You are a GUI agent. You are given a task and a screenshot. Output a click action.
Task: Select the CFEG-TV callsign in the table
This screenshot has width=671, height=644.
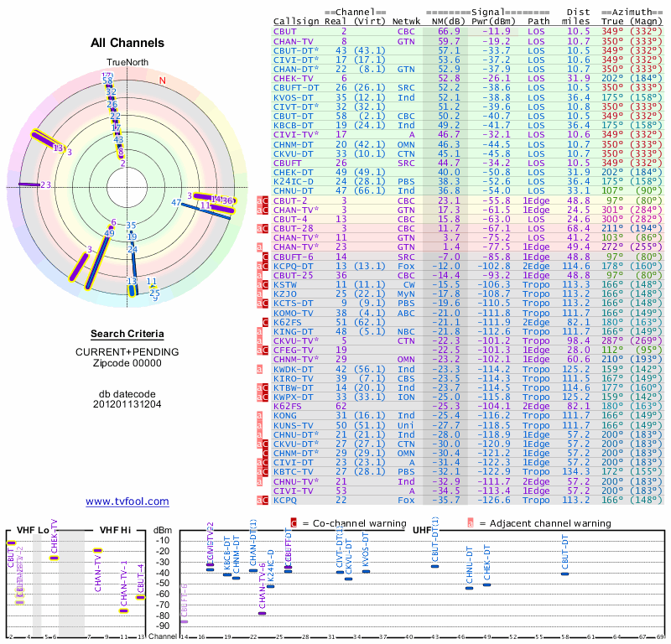(x=294, y=351)
